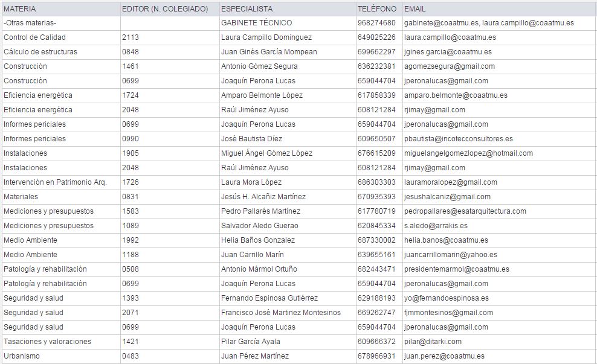Select specialist Laura Mora López
This screenshot has width=597, height=364.
click(251, 182)
